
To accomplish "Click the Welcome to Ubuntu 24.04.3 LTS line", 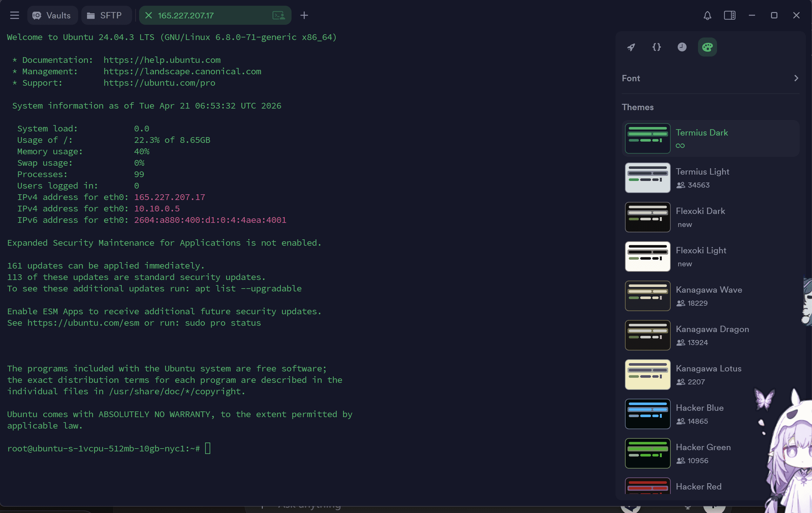I will click(x=172, y=37).
